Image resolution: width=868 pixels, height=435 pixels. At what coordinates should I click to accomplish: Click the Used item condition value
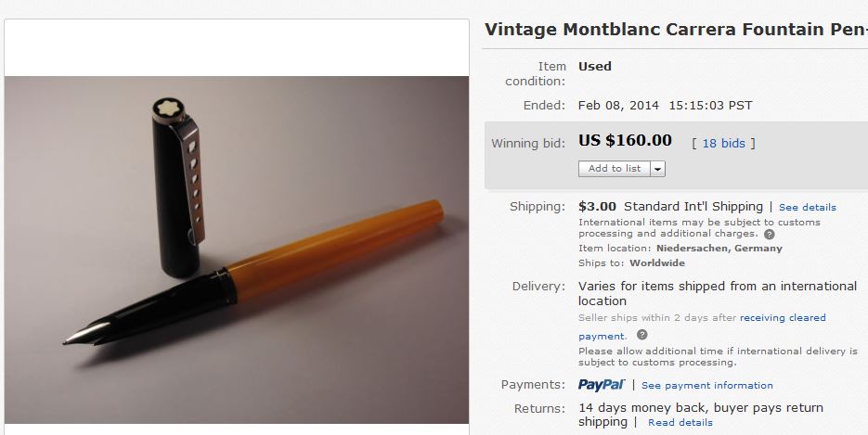pos(595,66)
